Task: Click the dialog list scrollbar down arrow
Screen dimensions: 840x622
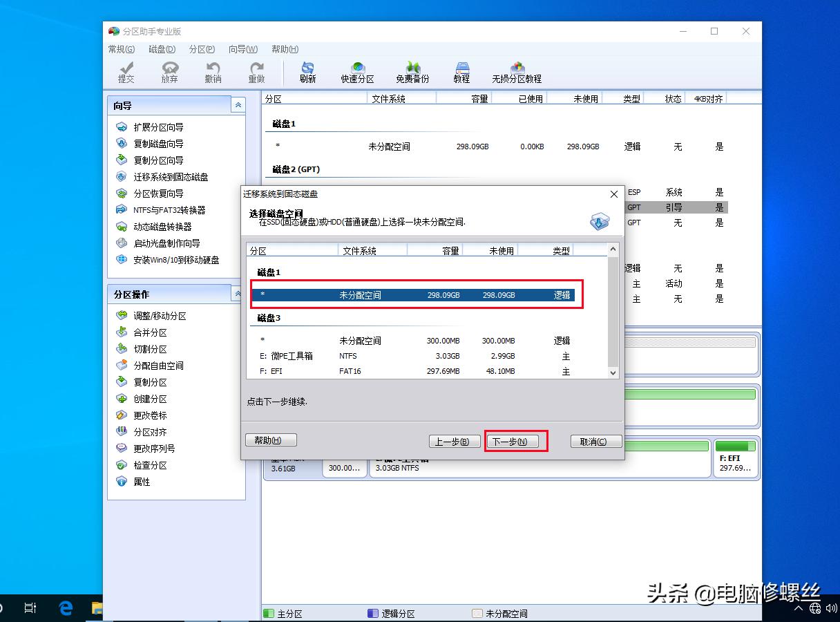Action: pos(612,373)
